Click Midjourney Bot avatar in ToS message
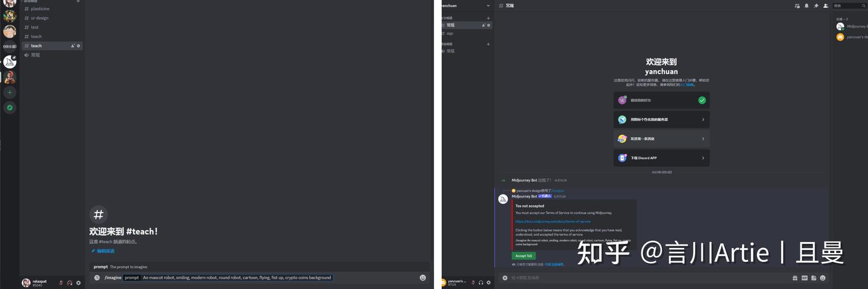The image size is (868, 289). pos(503,199)
